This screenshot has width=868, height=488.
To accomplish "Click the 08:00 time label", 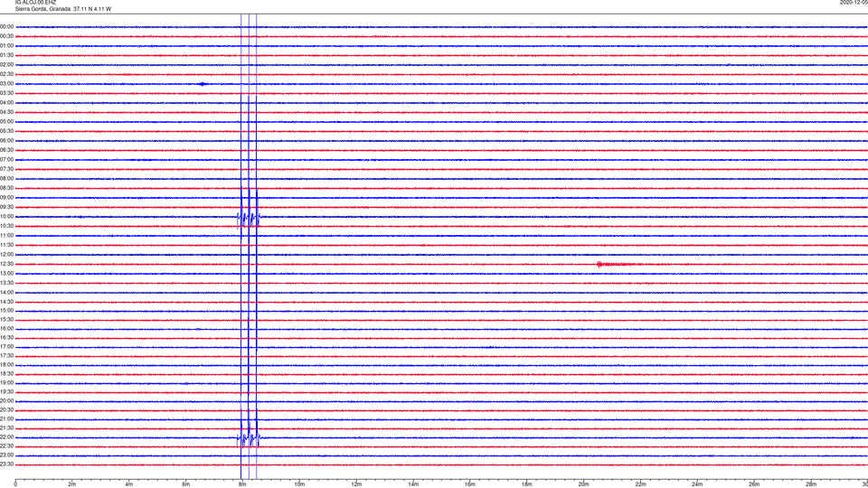I will (x=6, y=178).
